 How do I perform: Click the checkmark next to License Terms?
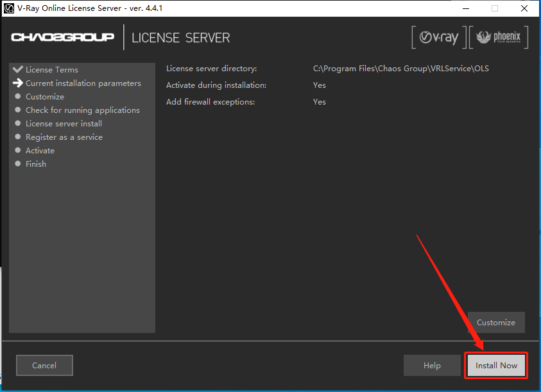pyautogui.click(x=17, y=69)
